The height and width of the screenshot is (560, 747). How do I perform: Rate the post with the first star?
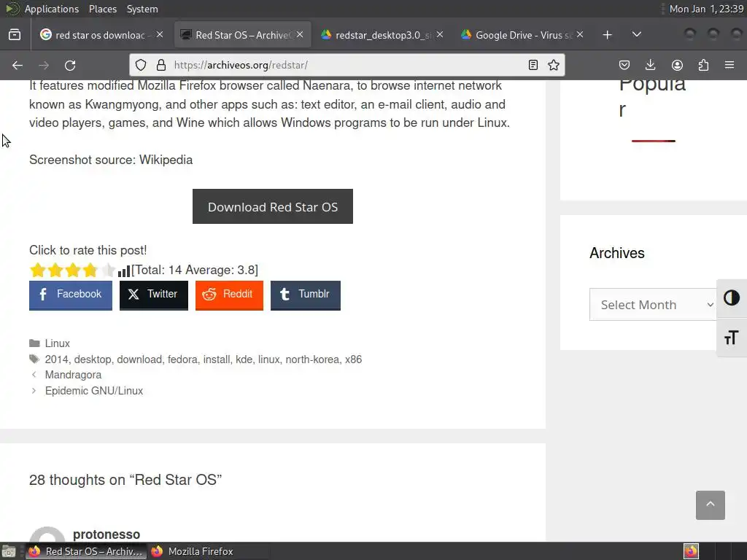coord(38,270)
